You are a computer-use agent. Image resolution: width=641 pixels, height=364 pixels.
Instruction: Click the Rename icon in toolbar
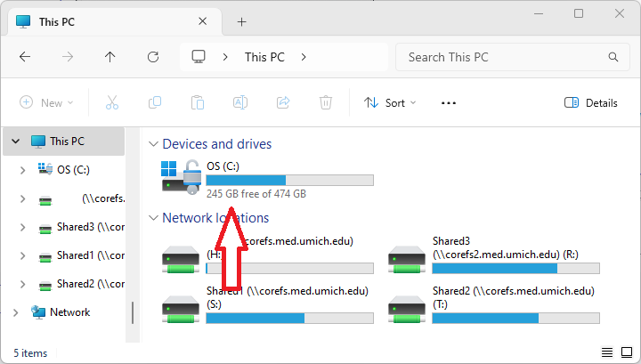point(240,102)
